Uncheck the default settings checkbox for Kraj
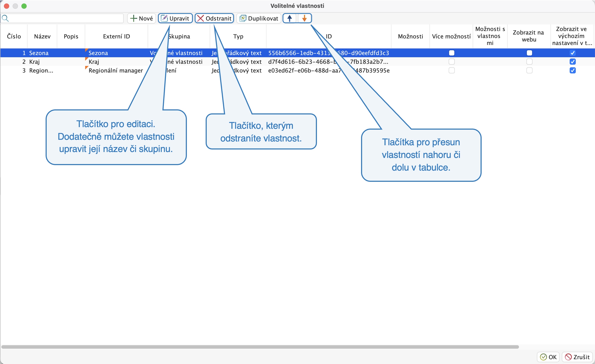This screenshot has width=595, height=364. (x=573, y=62)
